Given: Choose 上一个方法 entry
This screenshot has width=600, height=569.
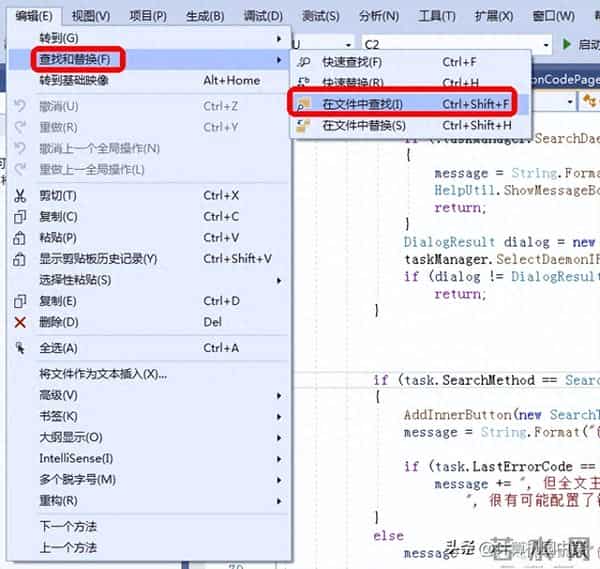Looking at the screenshot, I should 149,548.
